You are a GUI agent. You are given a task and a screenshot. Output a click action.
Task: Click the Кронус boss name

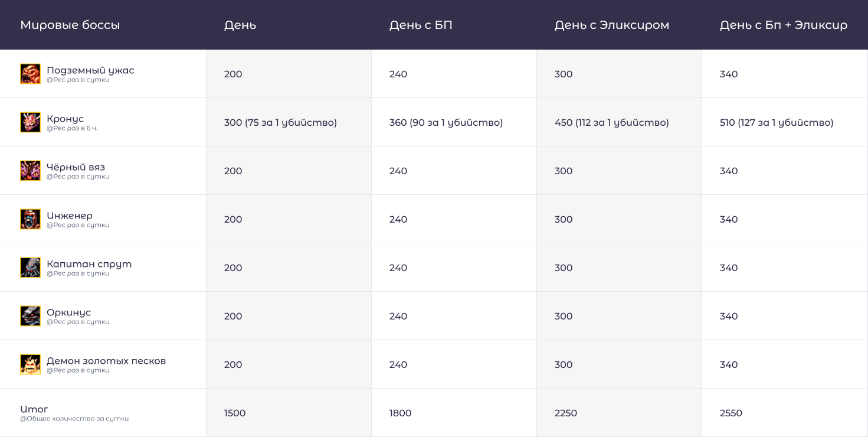click(x=65, y=119)
